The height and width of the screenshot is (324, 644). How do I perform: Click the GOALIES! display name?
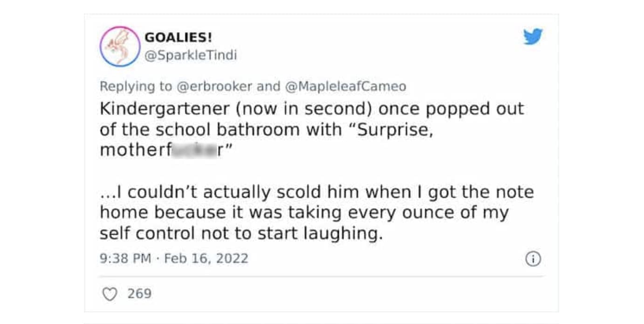[x=178, y=37]
